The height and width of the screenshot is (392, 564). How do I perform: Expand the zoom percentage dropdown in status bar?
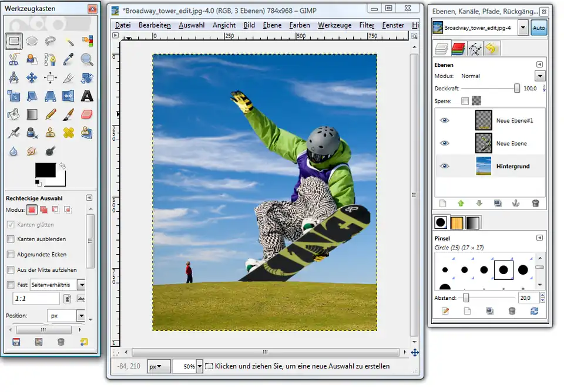pyautogui.click(x=200, y=366)
